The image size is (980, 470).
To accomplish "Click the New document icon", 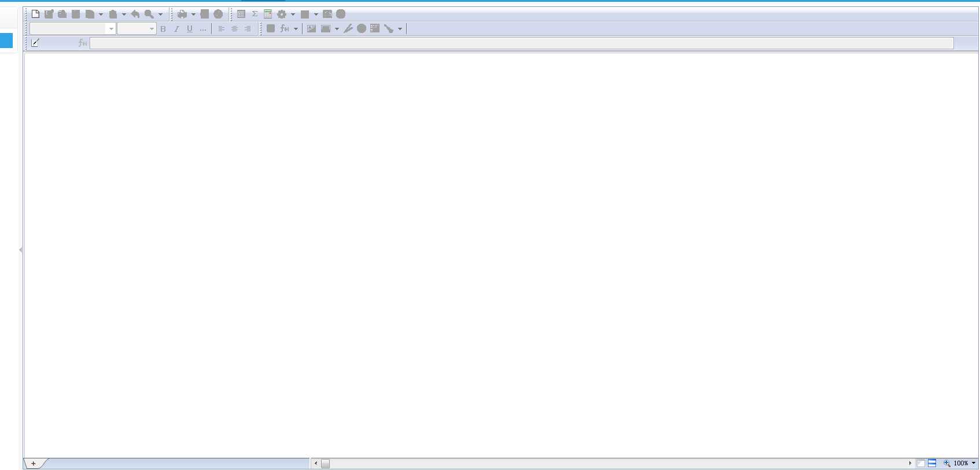I will 35,14.
